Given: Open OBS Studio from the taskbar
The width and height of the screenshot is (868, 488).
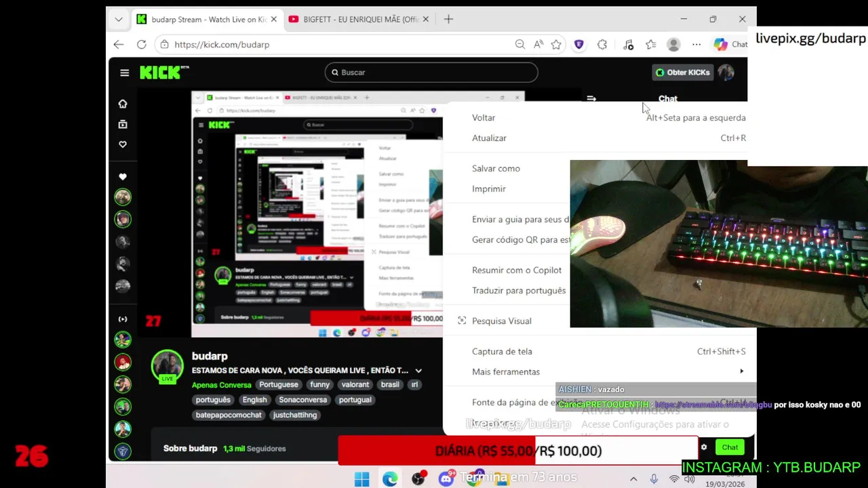Looking at the screenshot, I should (x=418, y=479).
